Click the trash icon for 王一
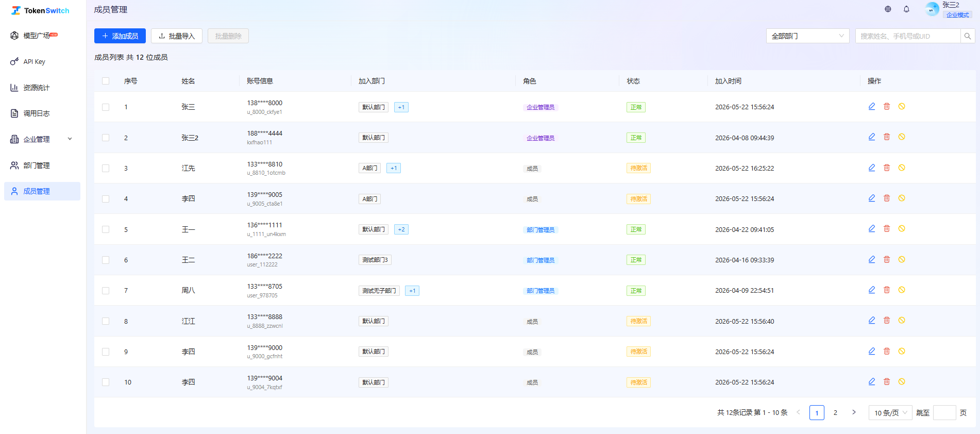 click(x=887, y=229)
